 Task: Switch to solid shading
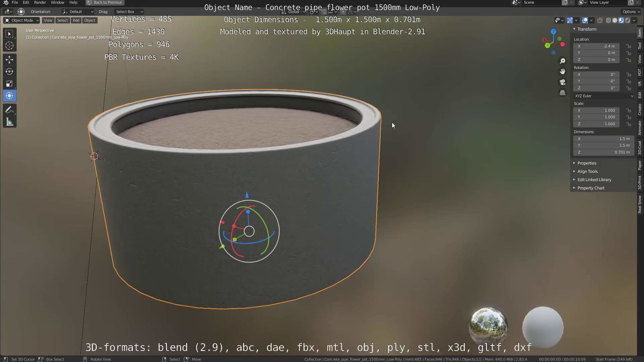[615, 20]
